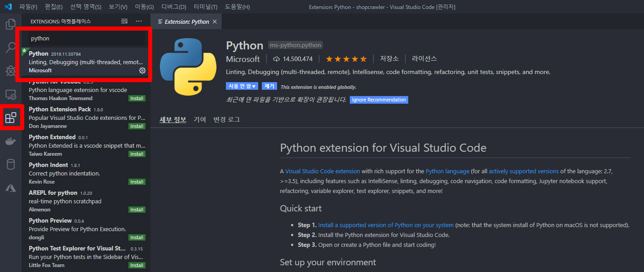Open the Extensions view in activity bar

[11, 118]
